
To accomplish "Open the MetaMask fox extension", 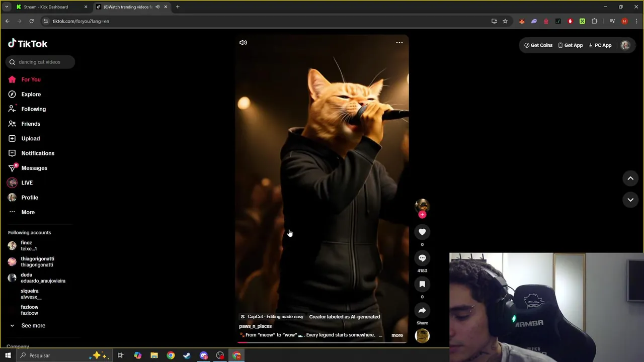I will tap(522, 21).
